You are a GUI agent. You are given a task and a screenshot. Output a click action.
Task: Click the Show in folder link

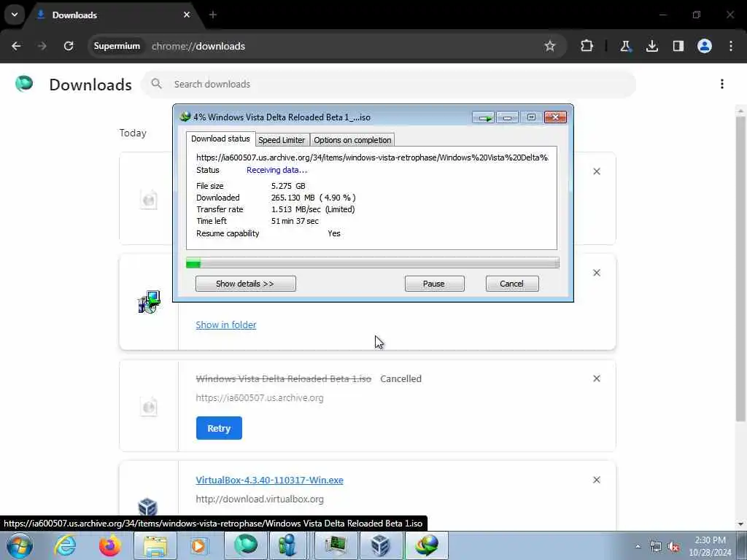pyautogui.click(x=226, y=324)
